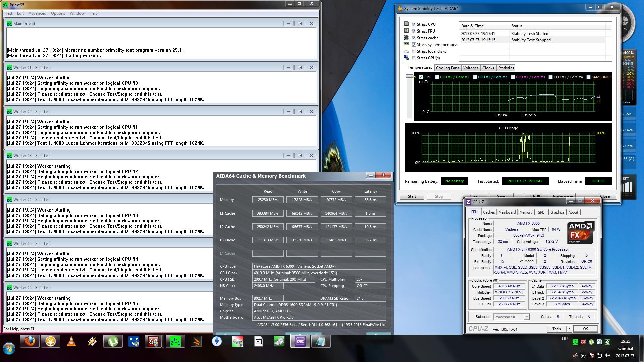Switch to Prime95 via its taskbar icon
Viewport: 644px width, 362px height.
click(175, 342)
